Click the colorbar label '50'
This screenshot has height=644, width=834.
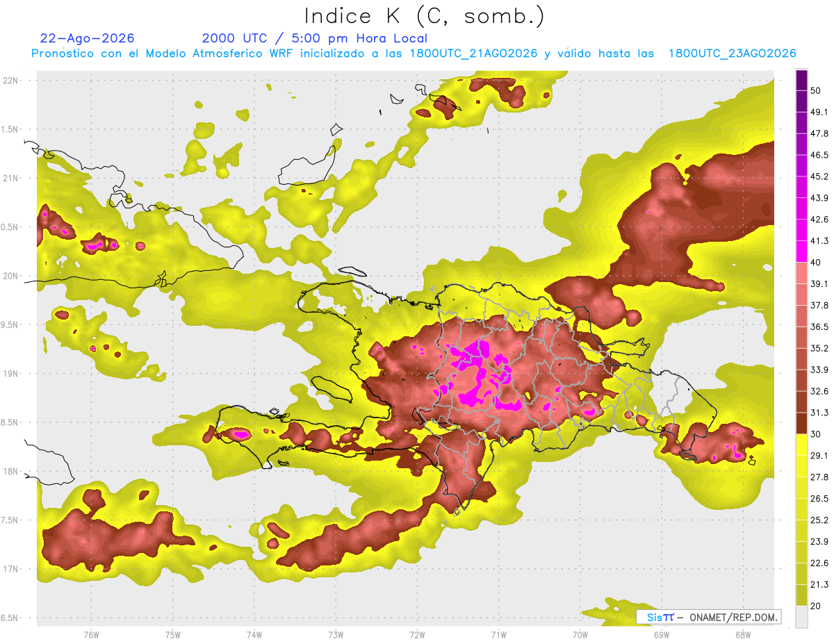(817, 90)
